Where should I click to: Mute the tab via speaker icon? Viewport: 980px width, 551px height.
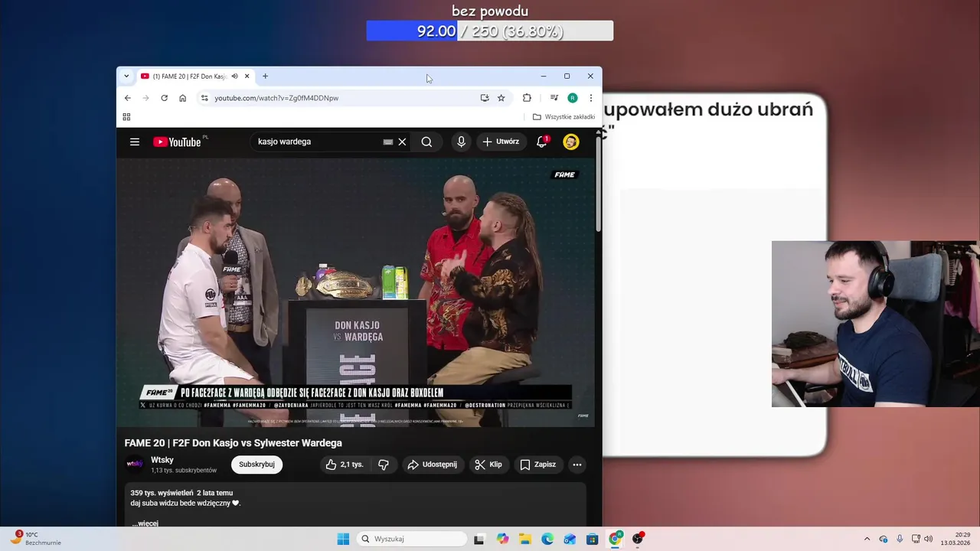235,77
